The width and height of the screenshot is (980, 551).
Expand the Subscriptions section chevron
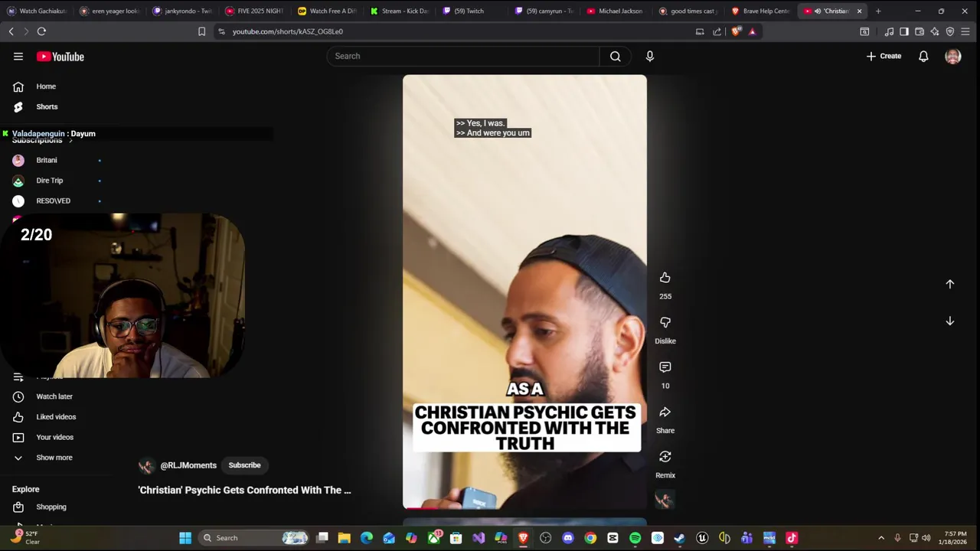click(71, 141)
